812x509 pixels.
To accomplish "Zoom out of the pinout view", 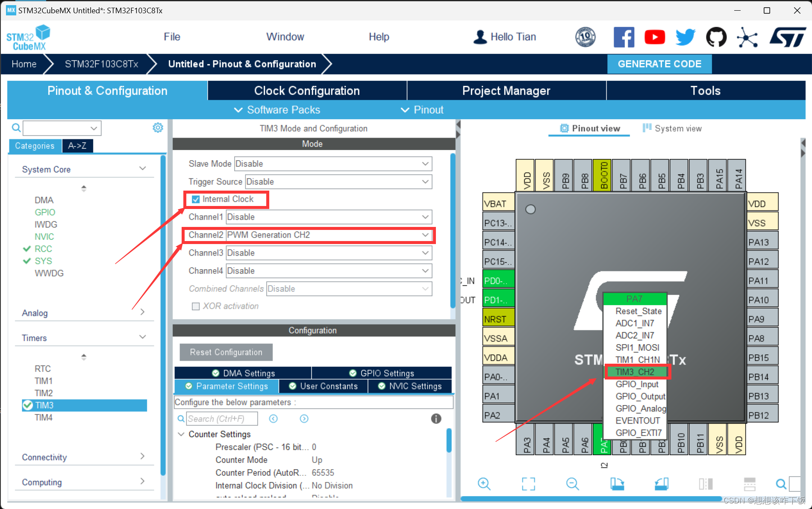I will (x=572, y=484).
